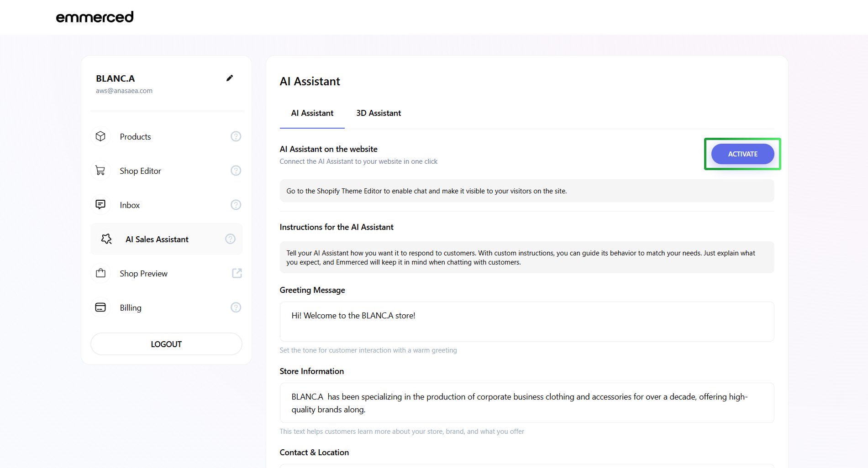Screen dimensions: 868x468
Task: Click the Products box icon in sidebar
Action: pyautogui.click(x=100, y=136)
